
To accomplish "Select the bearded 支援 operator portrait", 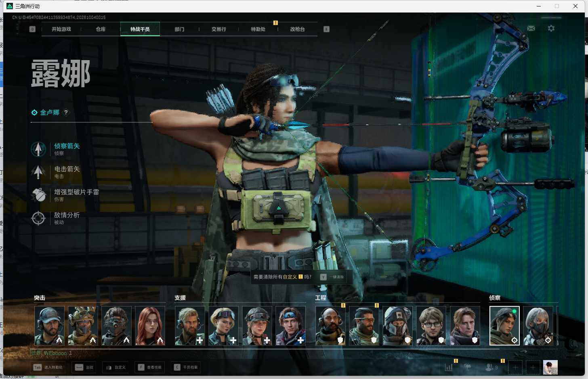I will click(190, 326).
